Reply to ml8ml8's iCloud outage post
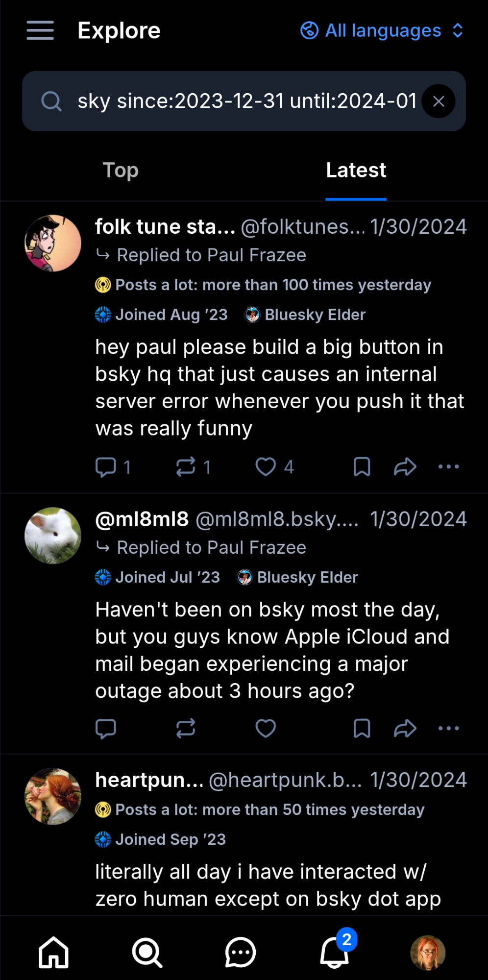The width and height of the screenshot is (488, 980). tap(106, 729)
